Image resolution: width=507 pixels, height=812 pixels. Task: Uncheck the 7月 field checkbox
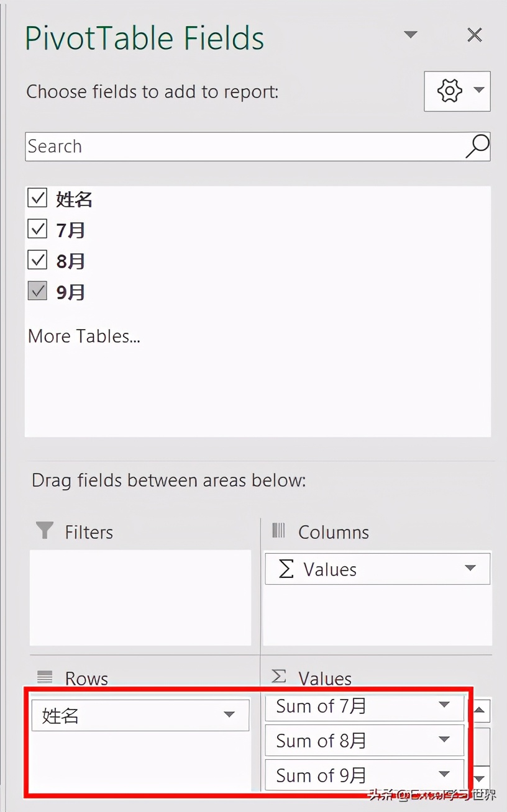[x=37, y=229]
